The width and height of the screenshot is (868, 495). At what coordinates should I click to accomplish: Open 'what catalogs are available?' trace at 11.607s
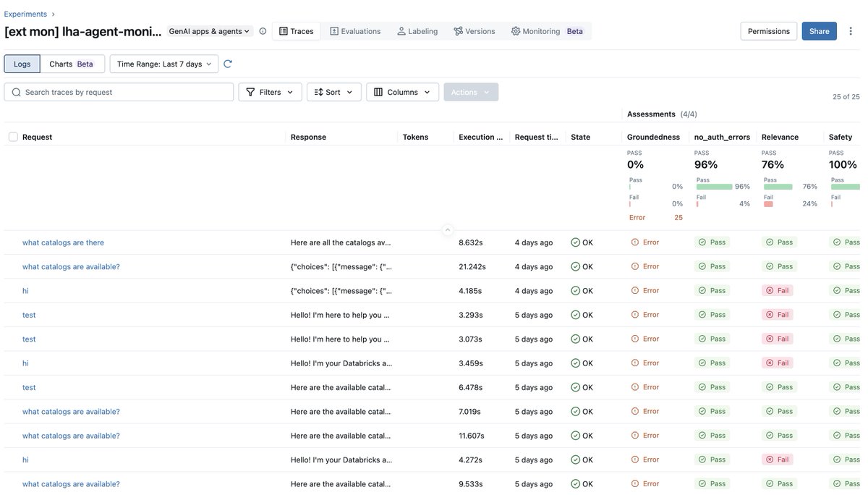pyautogui.click(x=71, y=436)
